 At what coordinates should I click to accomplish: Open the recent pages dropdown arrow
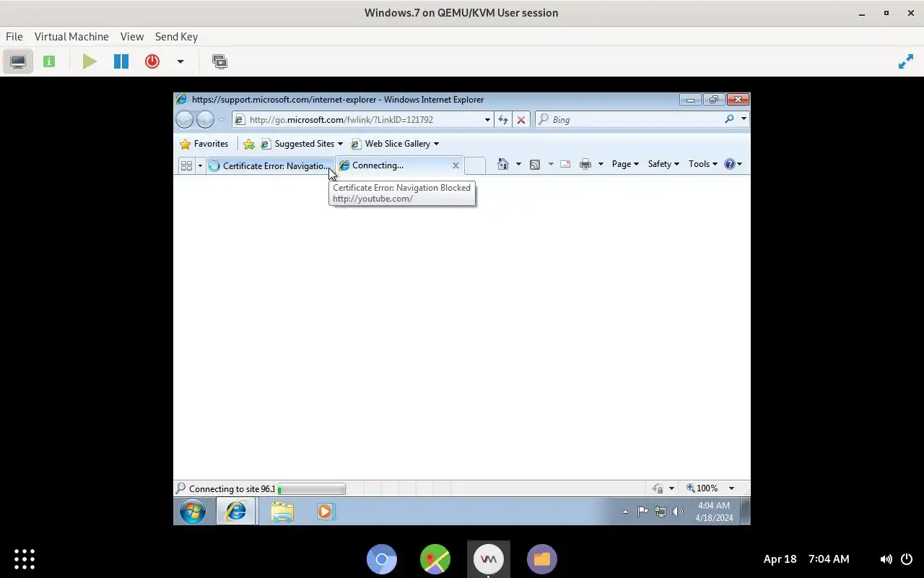coord(222,120)
